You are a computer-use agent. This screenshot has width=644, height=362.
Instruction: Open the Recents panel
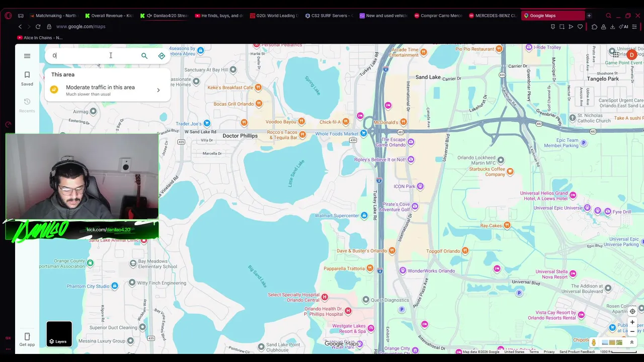27,106
